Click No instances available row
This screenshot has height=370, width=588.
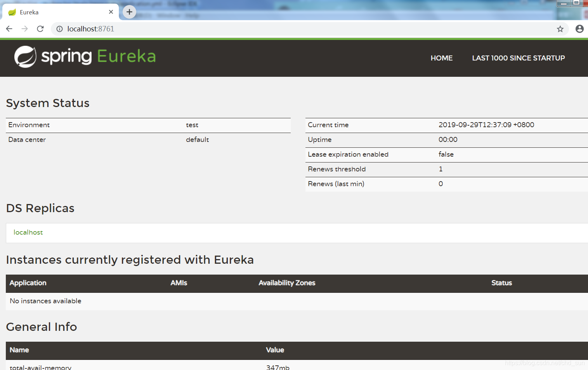point(297,301)
